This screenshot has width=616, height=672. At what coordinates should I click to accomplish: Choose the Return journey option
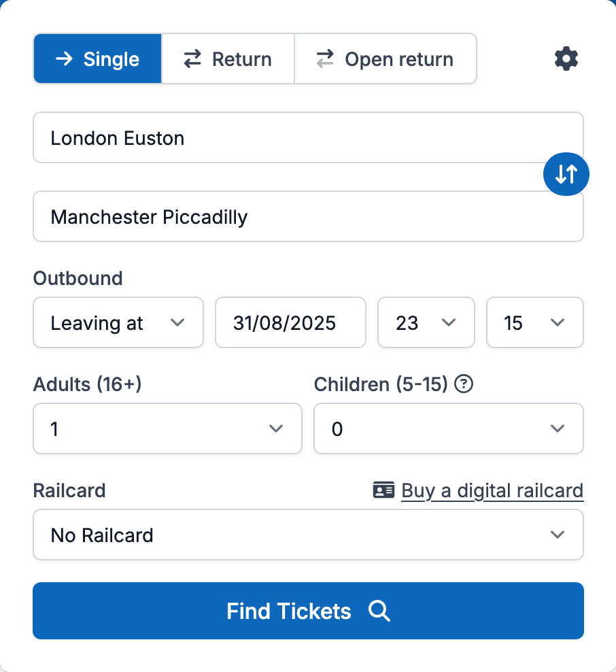(x=228, y=58)
